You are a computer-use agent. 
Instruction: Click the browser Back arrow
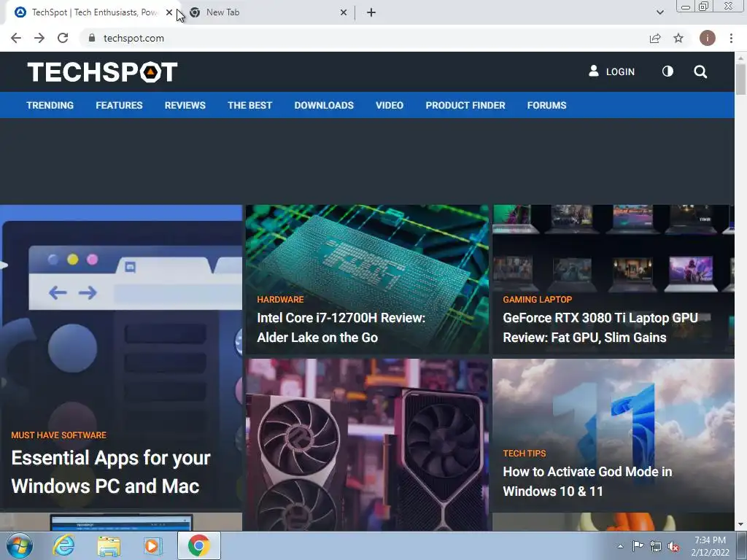pyautogui.click(x=16, y=38)
